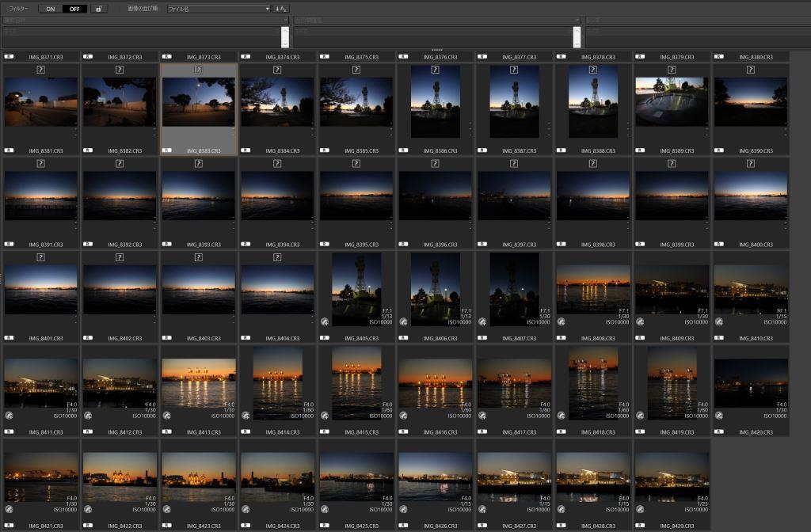Select the IMG_8416.CR3 sunset thumbnail
Screen dimensions: 811x532
tap(435, 383)
